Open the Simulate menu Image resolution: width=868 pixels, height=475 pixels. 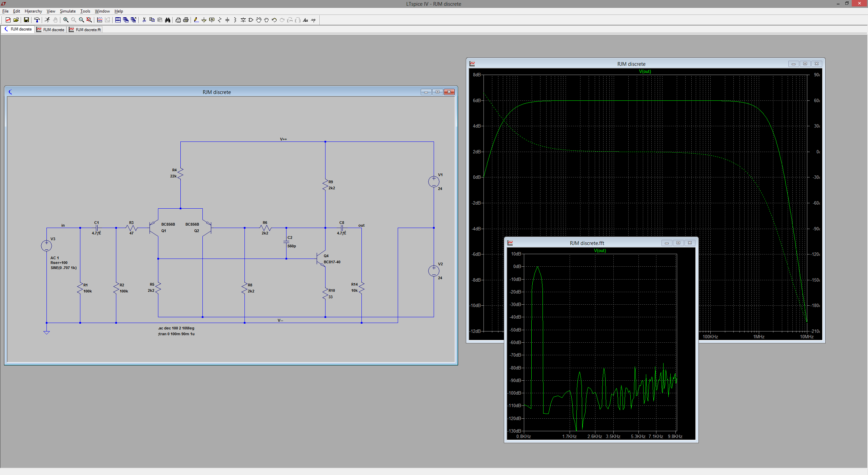[x=68, y=11]
